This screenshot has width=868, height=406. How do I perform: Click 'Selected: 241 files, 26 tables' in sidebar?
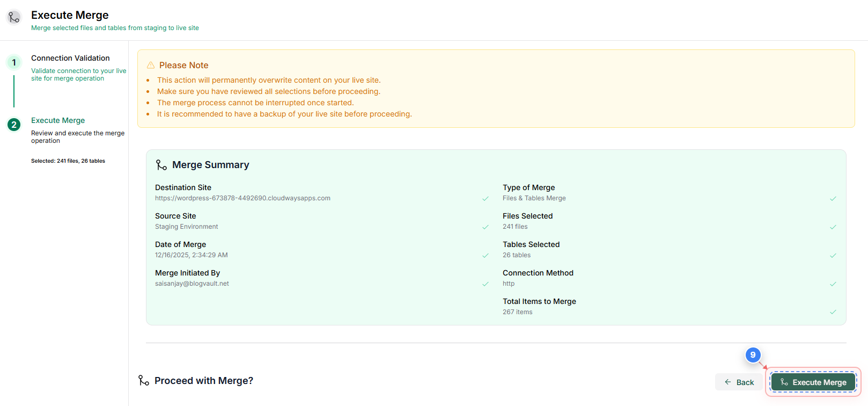pyautogui.click(x=68, y=161)
